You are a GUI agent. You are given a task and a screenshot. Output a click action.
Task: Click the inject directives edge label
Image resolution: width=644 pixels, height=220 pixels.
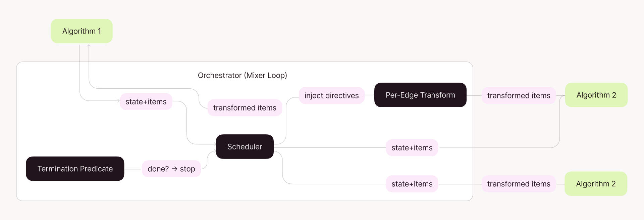[x=331, y=96]
